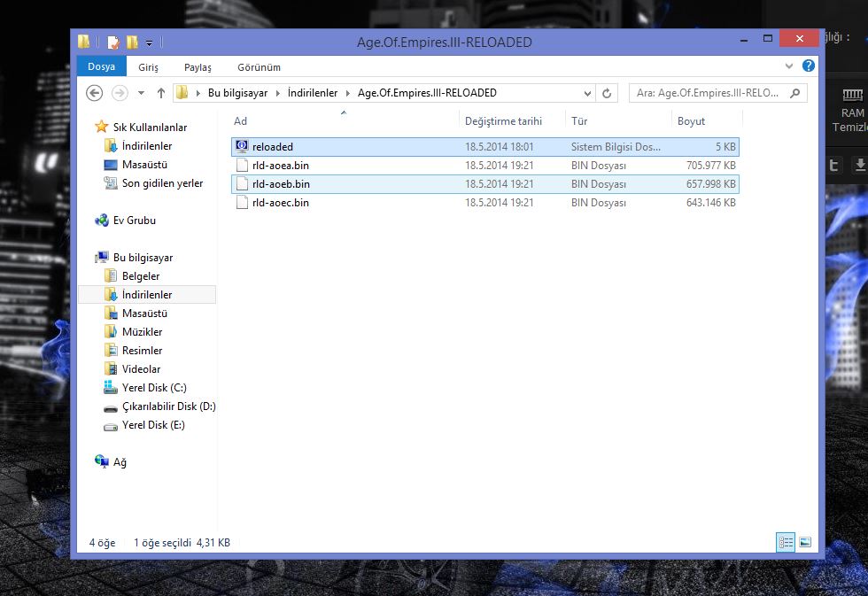Open the Müzikler folder
The height and width of the screenshot is (596, 868).
point(143,332)
